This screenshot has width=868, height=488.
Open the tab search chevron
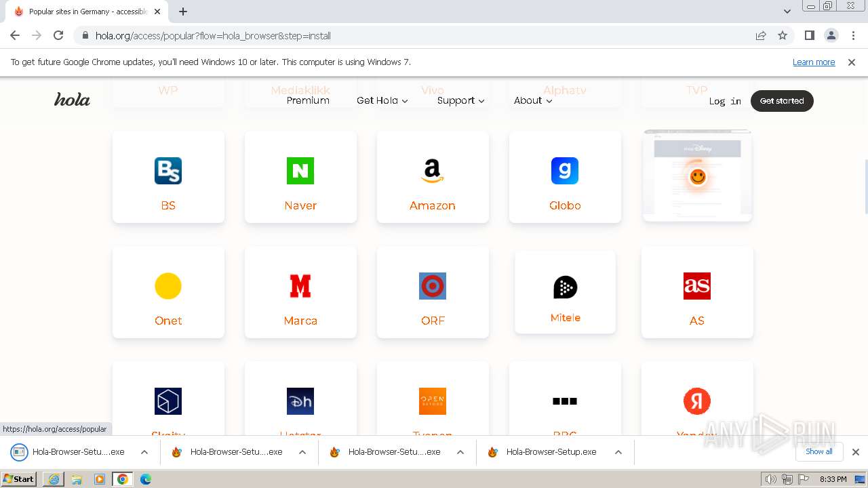coord(787,12)
